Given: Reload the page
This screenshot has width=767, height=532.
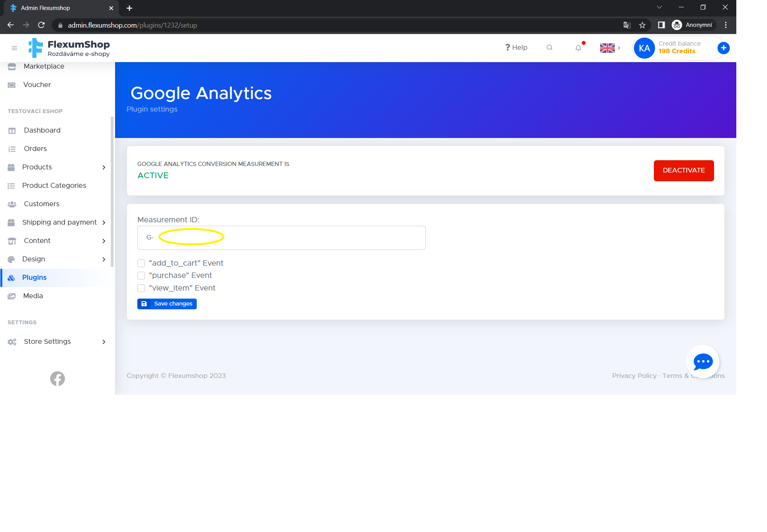Looking at the screenshot, I should click(41, 25).
